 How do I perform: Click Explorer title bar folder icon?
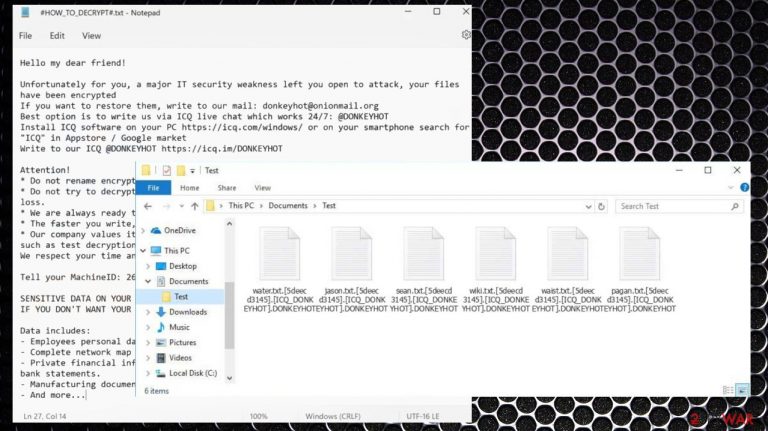pos(145,170)
